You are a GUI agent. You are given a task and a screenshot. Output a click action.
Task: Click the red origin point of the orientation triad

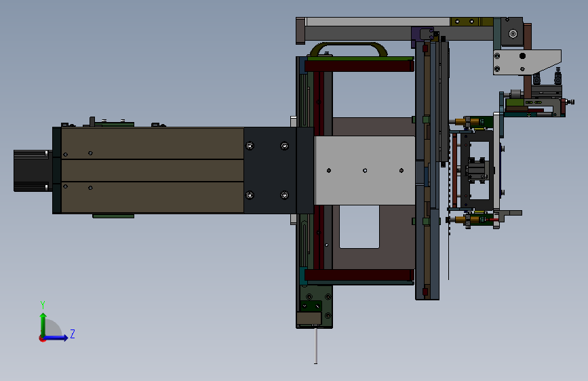42,339
